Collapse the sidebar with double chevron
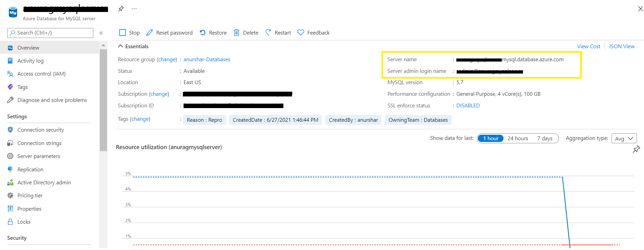Image resolution: width=644 pixels, height=250 pixels. tap(101, 33)
